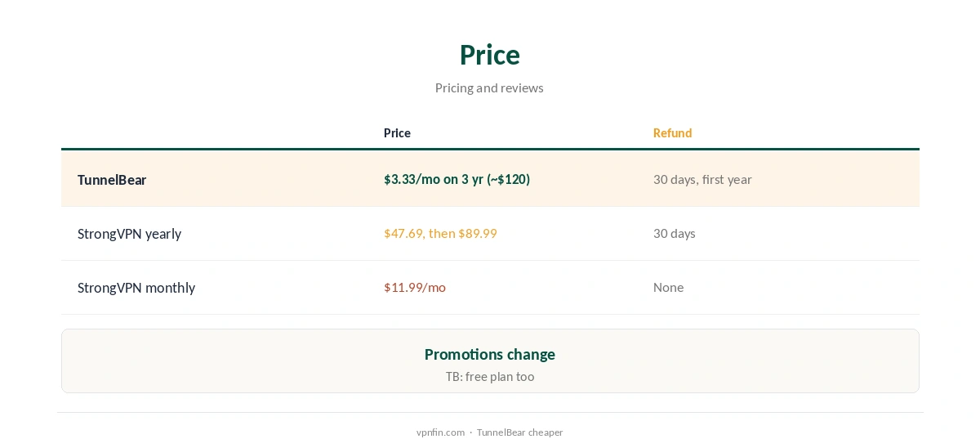Select the 'Pricing and reviews' subtitle
This screenshot has height=448, width=980.
(489, 87)
